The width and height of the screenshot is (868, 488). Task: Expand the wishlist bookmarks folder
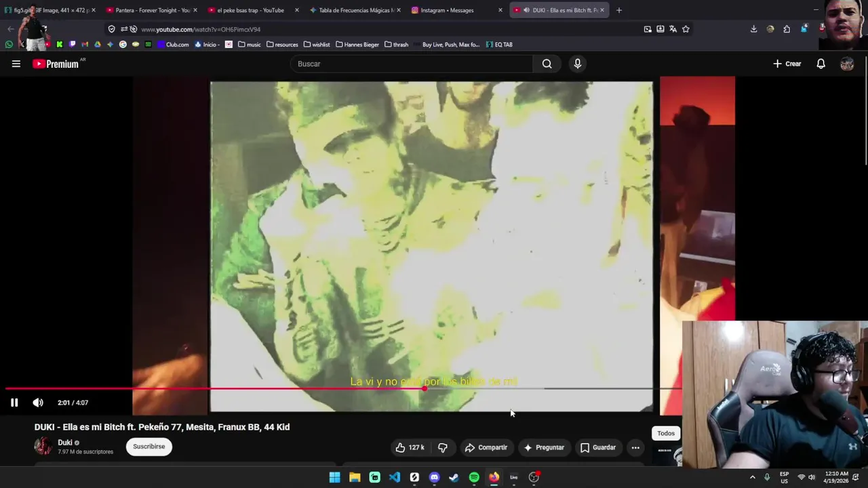[317, 45]
